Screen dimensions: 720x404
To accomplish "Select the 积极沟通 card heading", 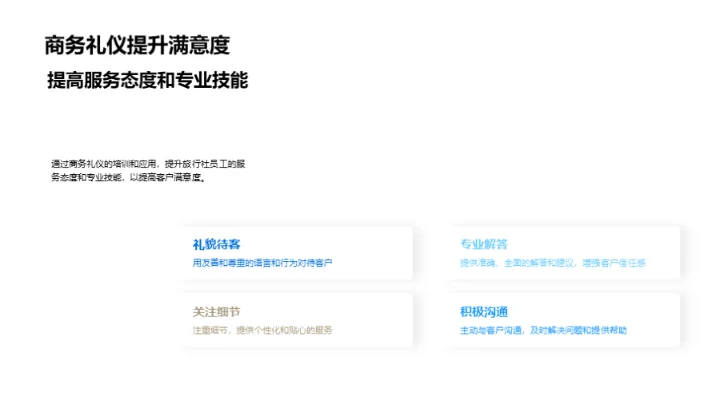I will (484, 312).
